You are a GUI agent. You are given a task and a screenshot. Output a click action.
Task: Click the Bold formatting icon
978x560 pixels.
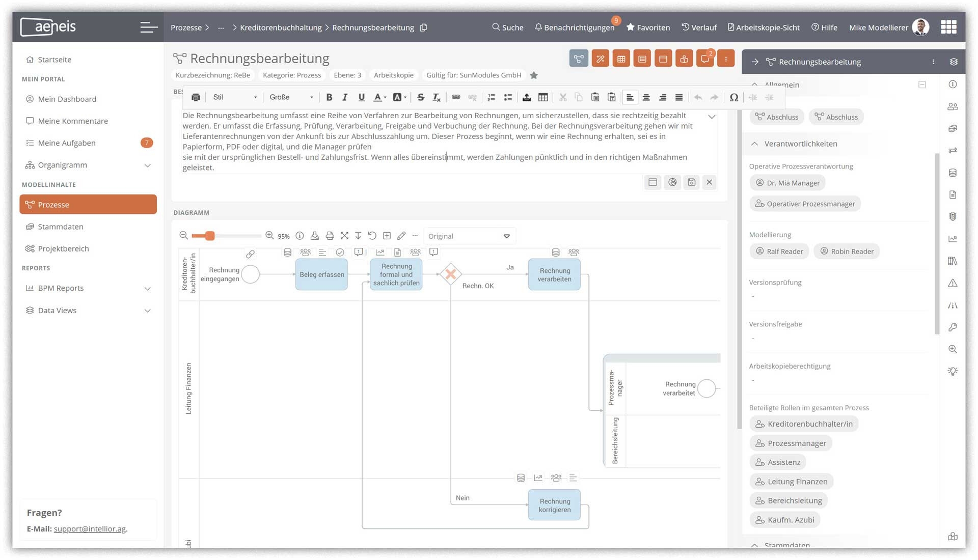[x=329, y=97]
